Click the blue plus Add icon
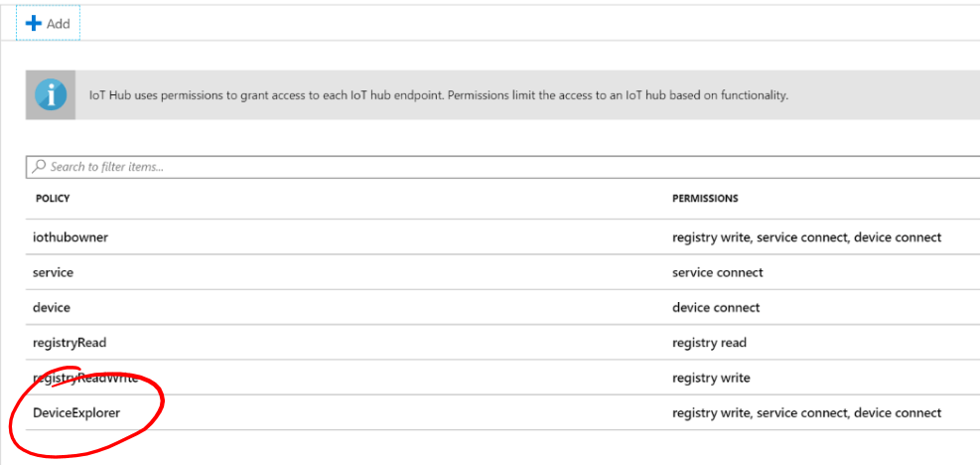The width and height of the screenshot is (980, 465). tap(33, 24)
